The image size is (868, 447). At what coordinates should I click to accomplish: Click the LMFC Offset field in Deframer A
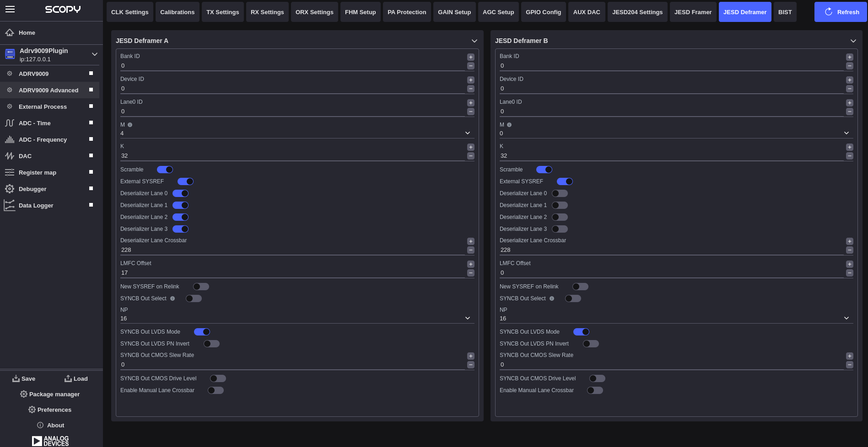[292, 273]
